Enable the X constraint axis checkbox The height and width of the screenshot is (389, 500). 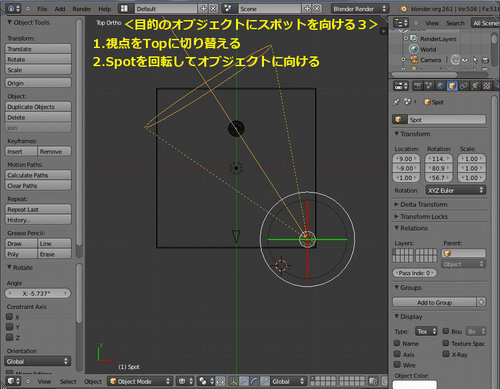(10, 317)
